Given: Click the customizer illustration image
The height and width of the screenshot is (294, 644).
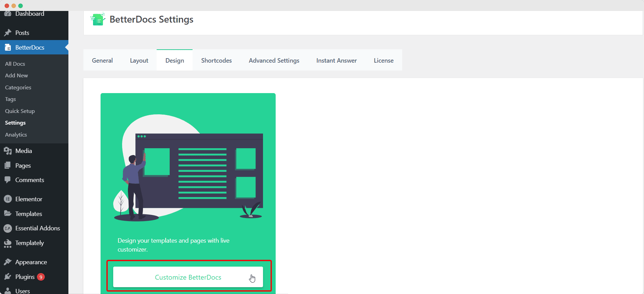Looking at the screenshot, I should click(188, 168).
